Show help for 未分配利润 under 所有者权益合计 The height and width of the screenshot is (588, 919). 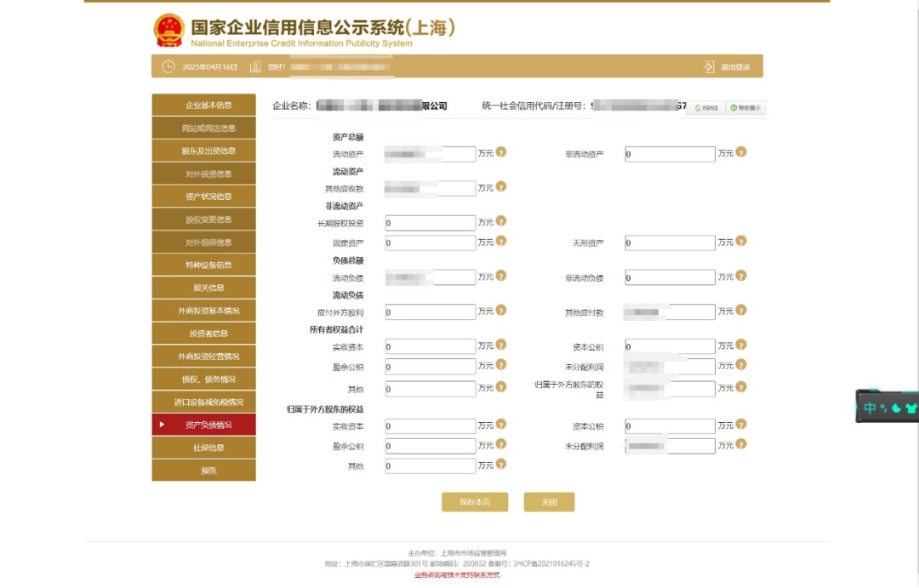741,365
